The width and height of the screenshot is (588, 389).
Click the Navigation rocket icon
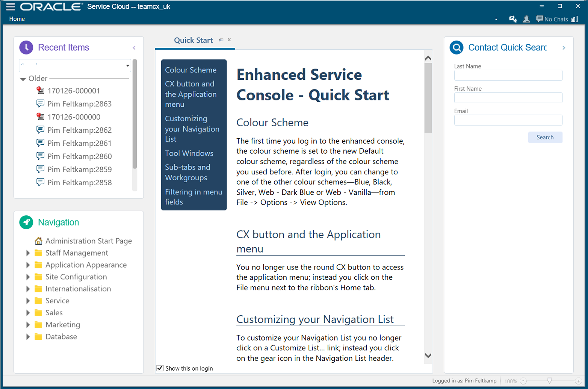(26, 222)
